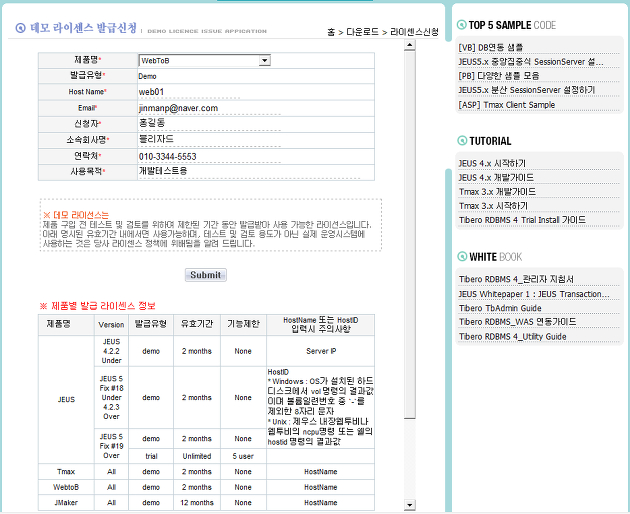Screen dimensions: 630x514
Task: Click the WebtoB row product name
Action: click(66, 487)
